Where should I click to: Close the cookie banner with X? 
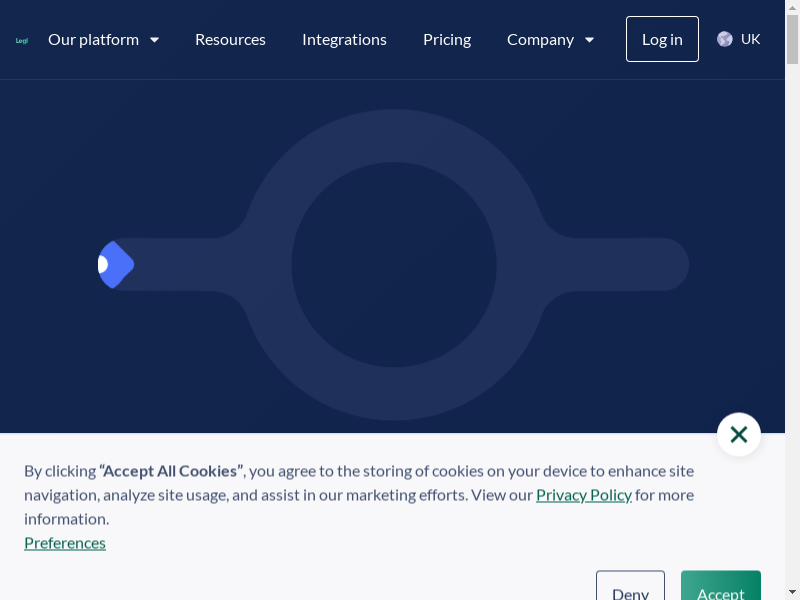coord(739,434)
